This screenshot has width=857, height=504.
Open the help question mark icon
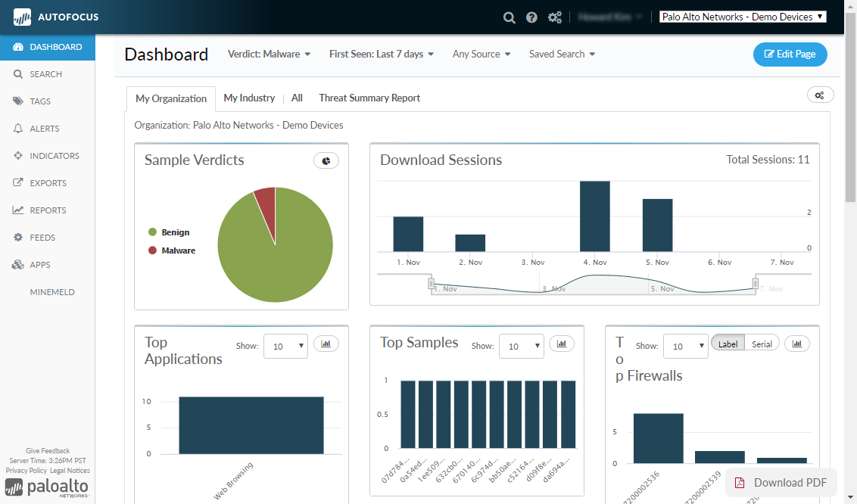[x=531, y=17]
